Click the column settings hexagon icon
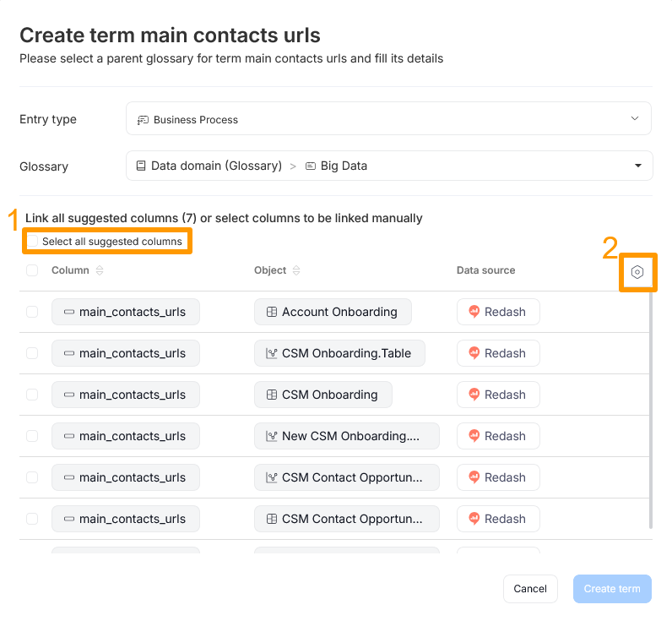Screen dimensions: 672x621 [x=637, y=272]
